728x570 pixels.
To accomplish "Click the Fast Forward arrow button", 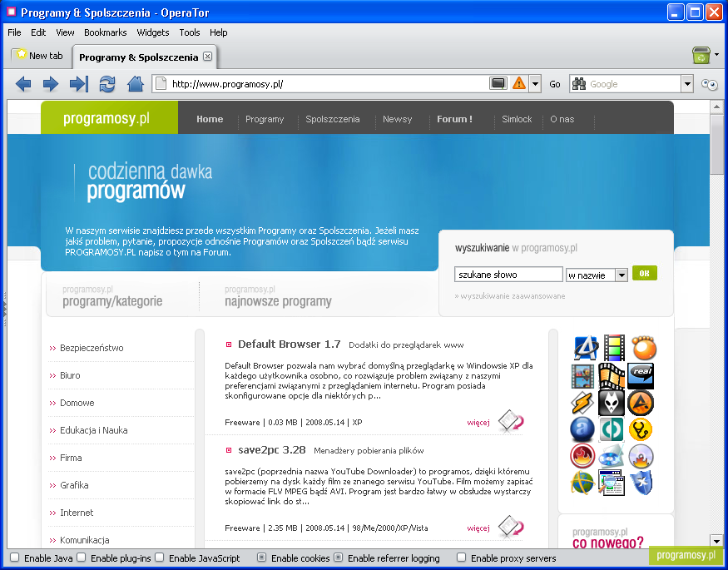I will (79, 84).
